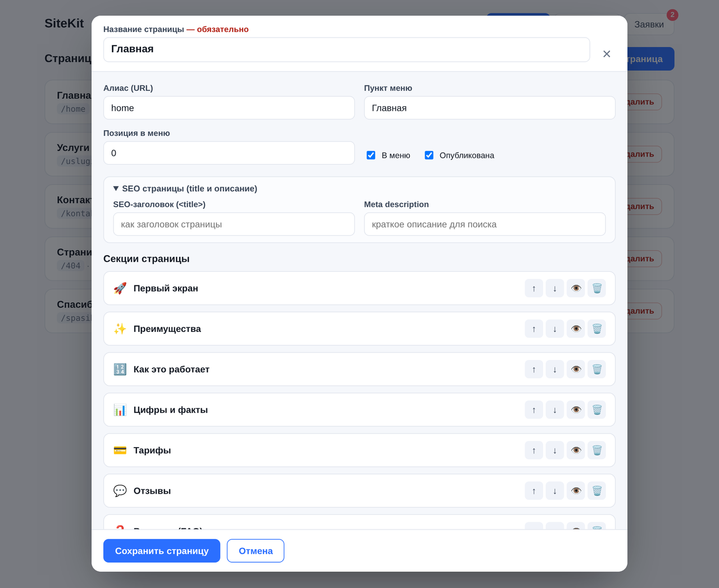Close the page edit dialog

click(607, 54)
